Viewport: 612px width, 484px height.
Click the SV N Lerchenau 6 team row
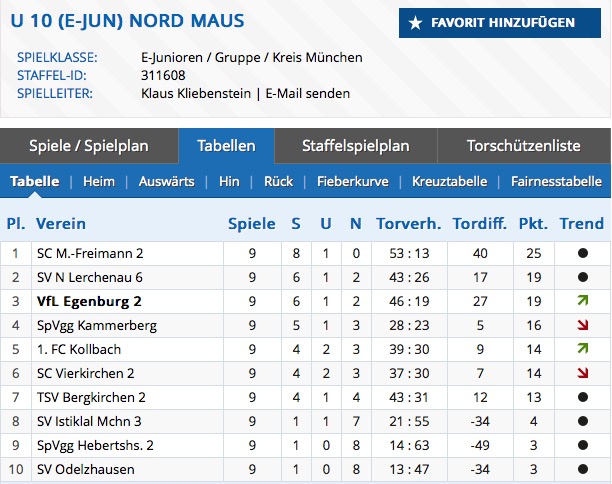point(306,277)
